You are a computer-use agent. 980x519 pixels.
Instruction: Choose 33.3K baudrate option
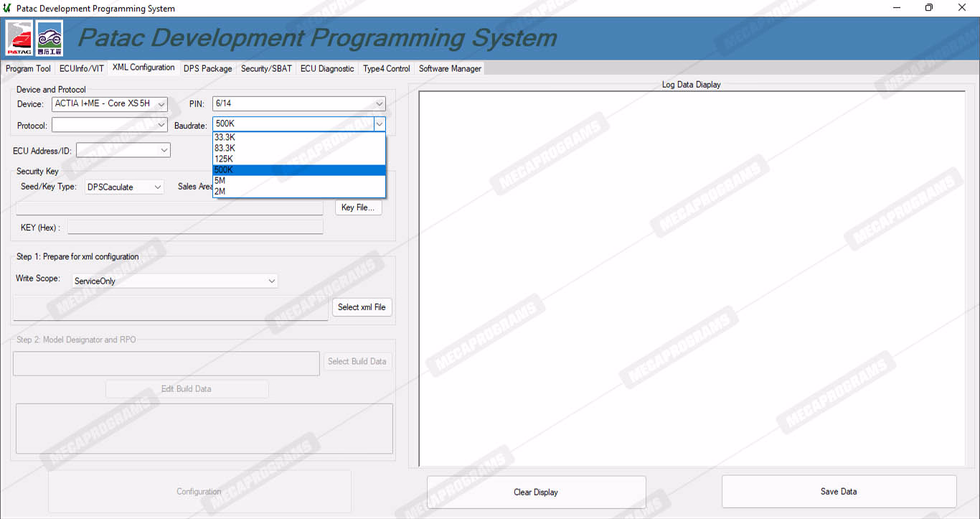coord(299,137)
